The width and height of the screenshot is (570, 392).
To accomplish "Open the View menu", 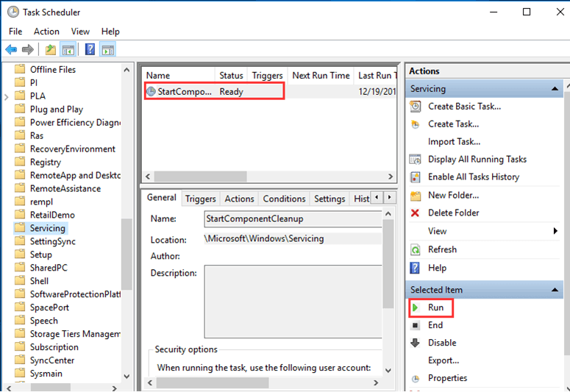I will point(80,32).
